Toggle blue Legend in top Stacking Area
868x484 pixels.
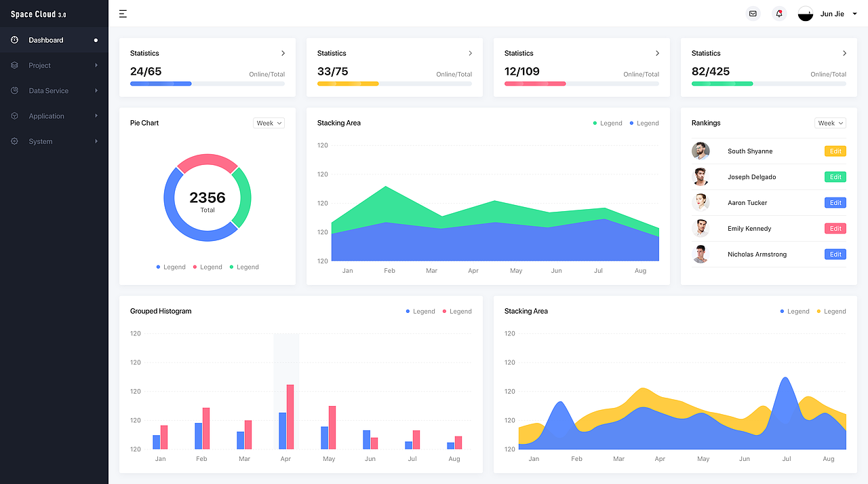(x=644, y=123)
